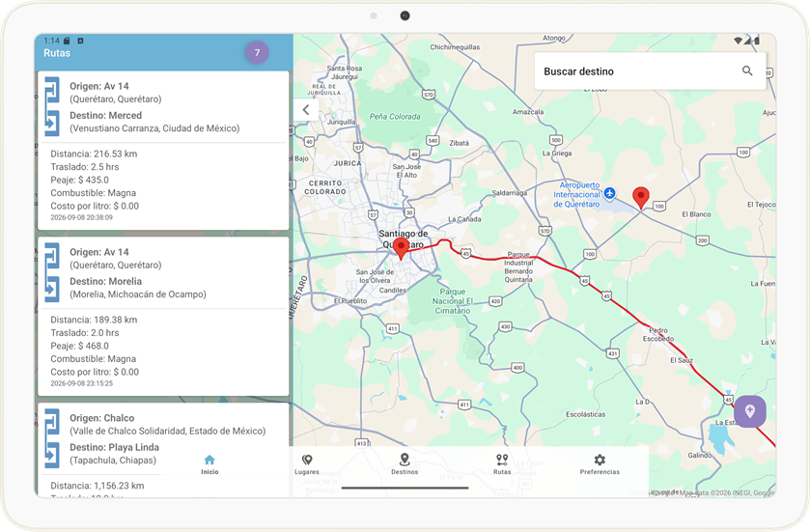Collapse the routes panel with the back chevron

pyautogui.click(x=306, y=109)
